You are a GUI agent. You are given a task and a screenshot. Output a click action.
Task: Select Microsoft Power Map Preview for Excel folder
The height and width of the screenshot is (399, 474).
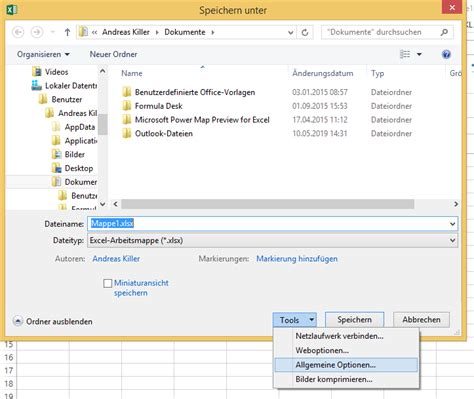[x=196, y=120]
